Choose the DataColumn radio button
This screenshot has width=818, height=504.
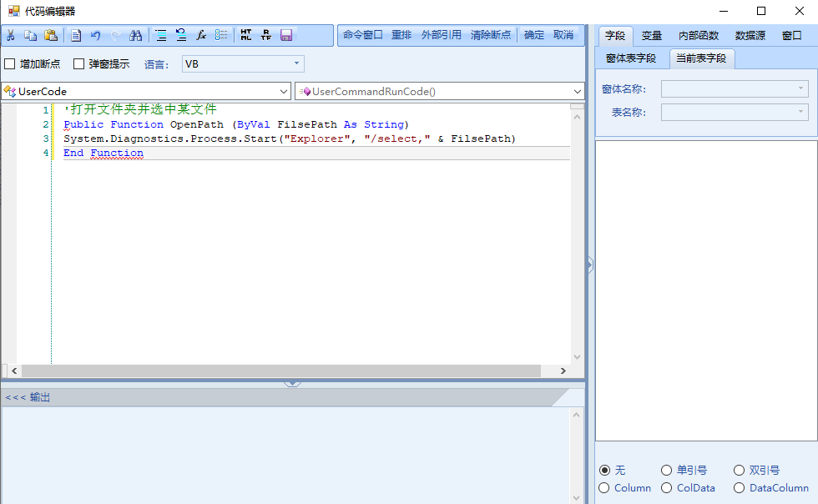[739, 488]
